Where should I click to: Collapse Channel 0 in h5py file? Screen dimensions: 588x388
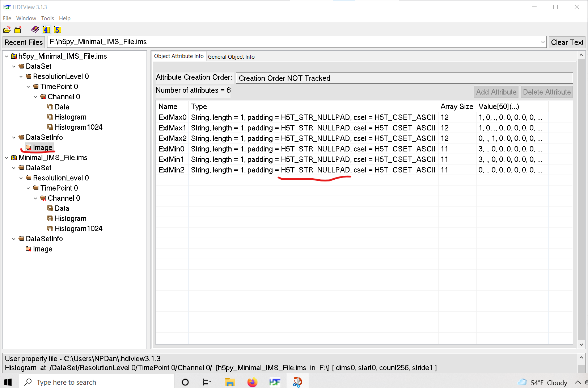point(35,97)
